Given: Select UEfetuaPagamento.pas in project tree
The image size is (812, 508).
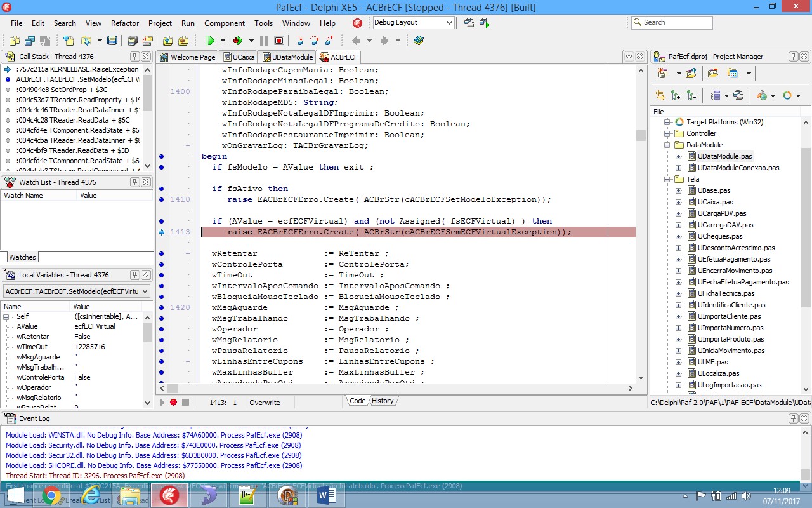Looking at the screenshot, I should [734, 259].
